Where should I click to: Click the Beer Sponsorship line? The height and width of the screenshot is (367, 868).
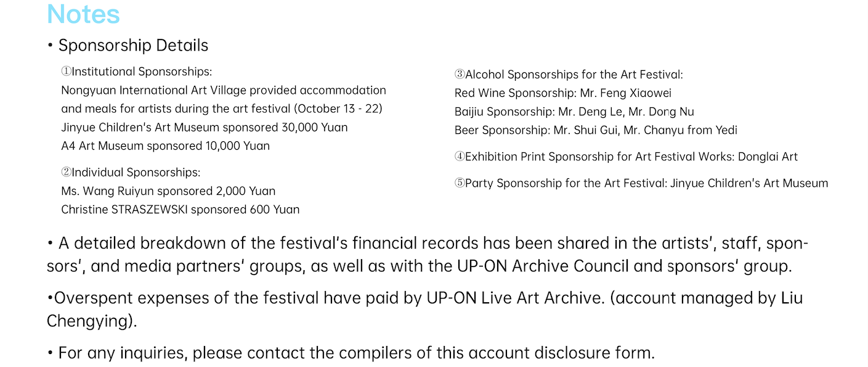click(x=595, y=130)
